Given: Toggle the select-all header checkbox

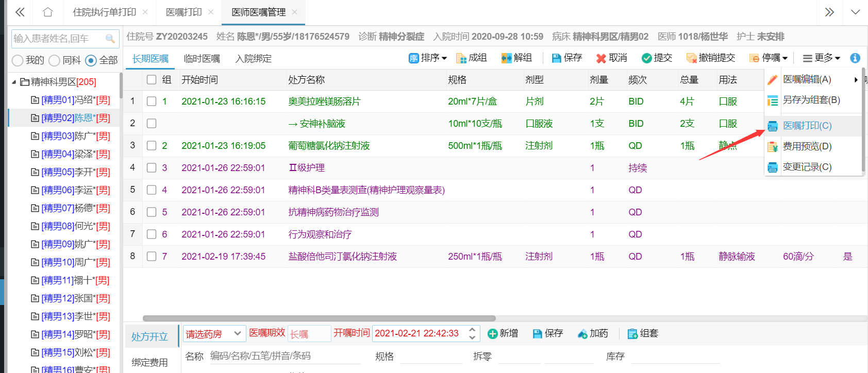Looking at the screenshot, I should tap(152, 79).
